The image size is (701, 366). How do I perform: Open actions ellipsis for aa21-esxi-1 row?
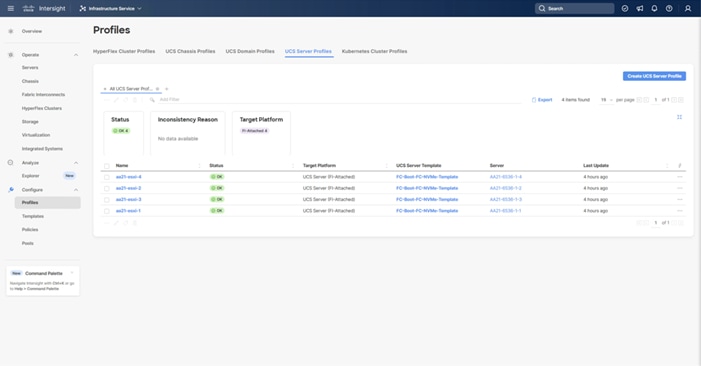tap(680, 210)
